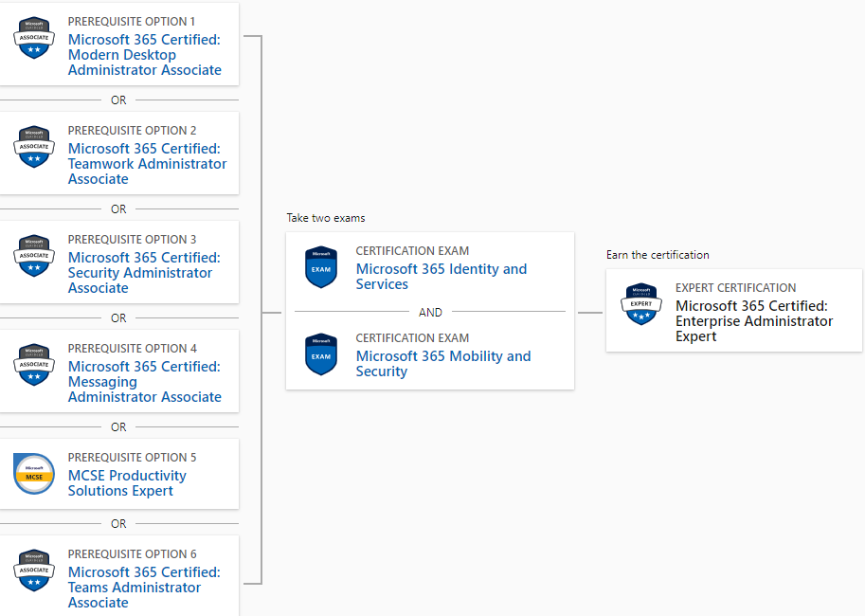The height and width of the screenshot is (616, 865).
Task: Click the MCSE badge icon
Action: click(34, 474)
